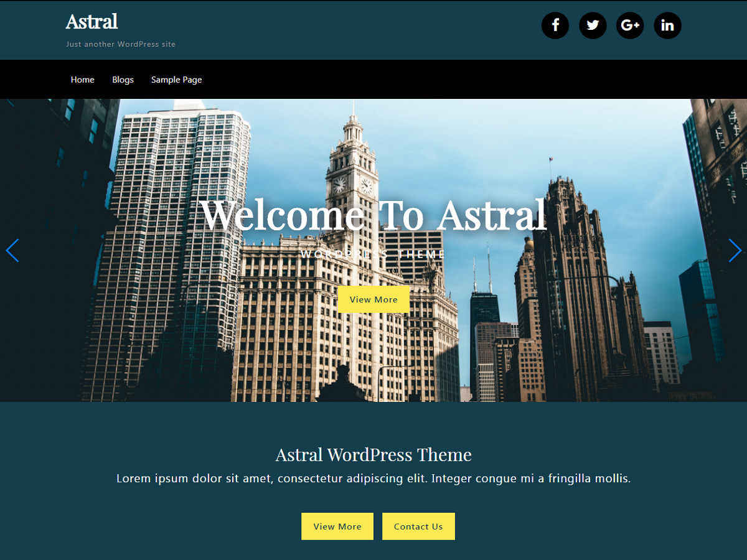Screen dimensions: 747x560
Task: Click the View More button on the slider
Action: coord(374,299)
